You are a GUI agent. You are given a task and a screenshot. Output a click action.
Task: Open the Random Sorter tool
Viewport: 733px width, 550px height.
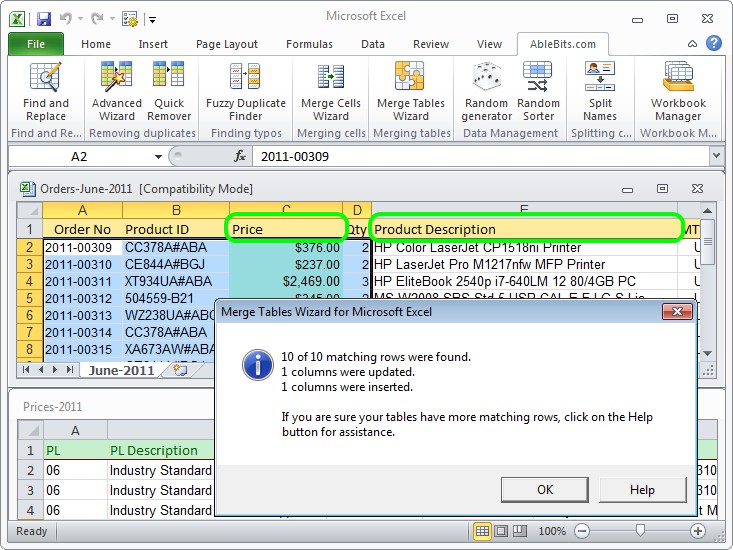tap(538, 92)
